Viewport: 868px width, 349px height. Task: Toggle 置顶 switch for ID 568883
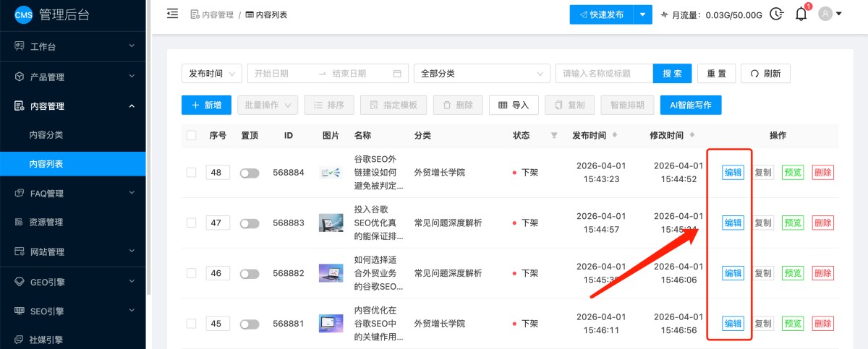tap(250, 223)
